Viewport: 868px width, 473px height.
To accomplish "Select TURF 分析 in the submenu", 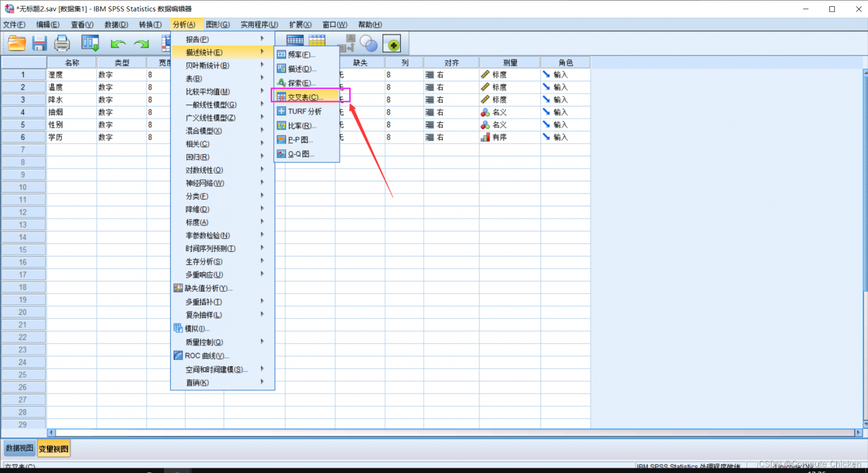I will tap(307, 111).
